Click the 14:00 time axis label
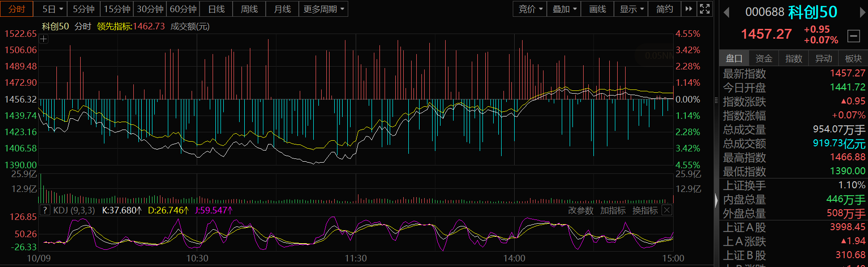868x267 pixels. coord(514,258)
